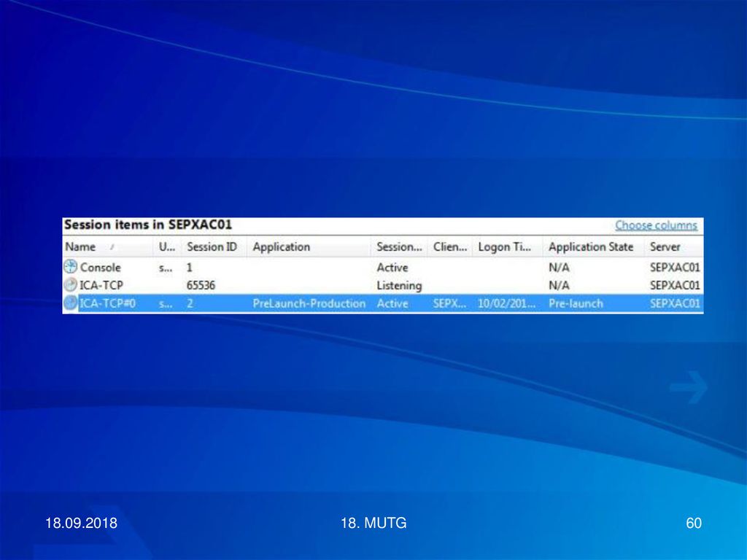Click the U... column header
747x560 pixels.
click(x=167, y=246)
